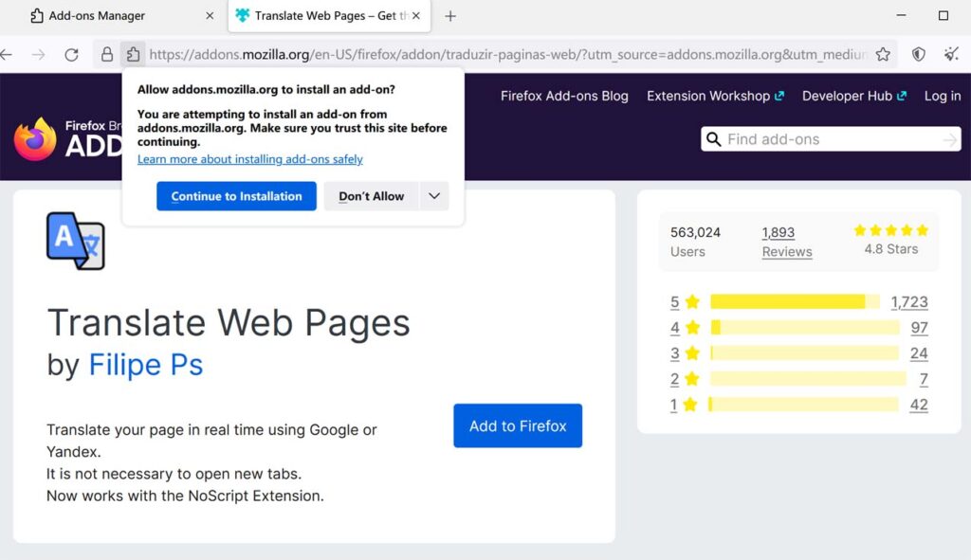Viewport: 971px width, 560px height.
Task: Open author Filipe Ps profile link
Action: [x=145, y=365]
